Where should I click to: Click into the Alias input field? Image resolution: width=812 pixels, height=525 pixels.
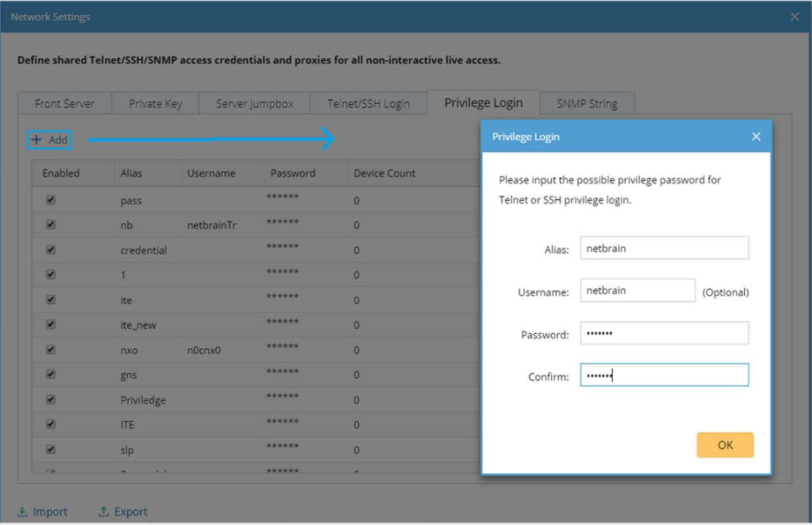coord(664,248)
